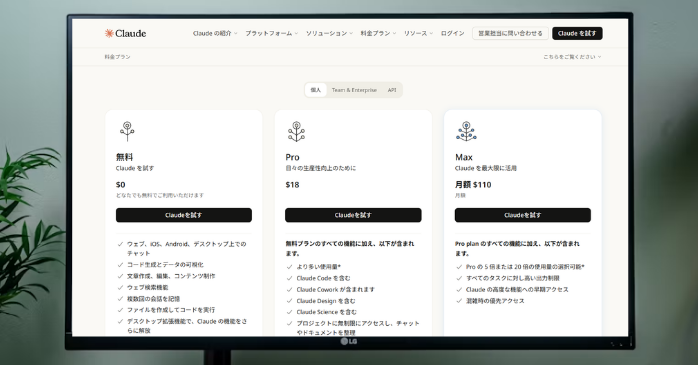
Task: Click the ファイルを作成してコードを実行 feature
Action: pyautogui.click(x=171, y=310)
